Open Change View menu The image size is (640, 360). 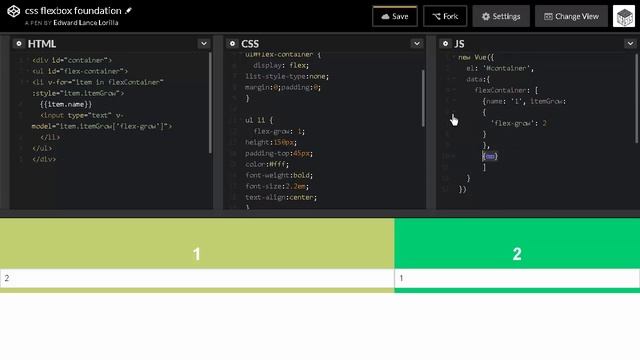click(x=571, y=16)
